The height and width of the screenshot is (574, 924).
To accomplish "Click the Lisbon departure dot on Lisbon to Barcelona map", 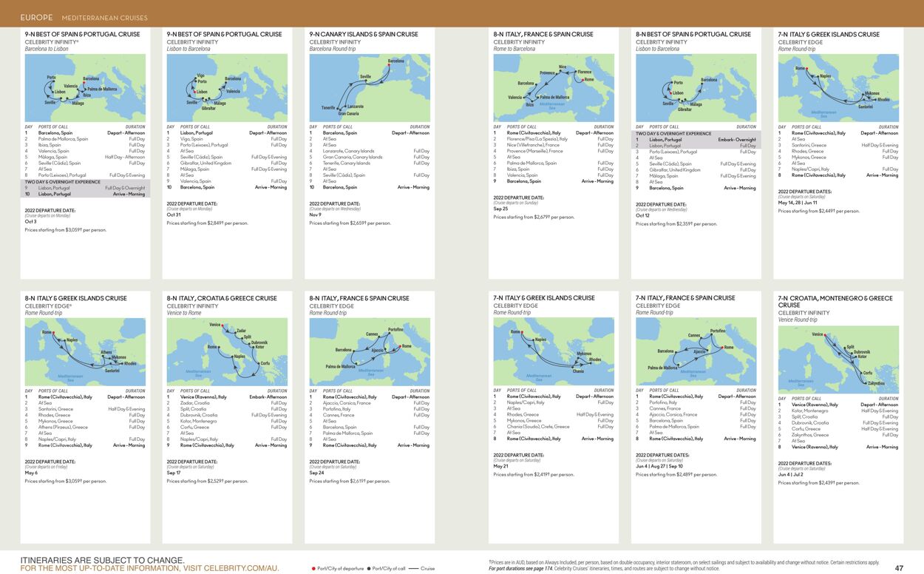I will [194, 90].
